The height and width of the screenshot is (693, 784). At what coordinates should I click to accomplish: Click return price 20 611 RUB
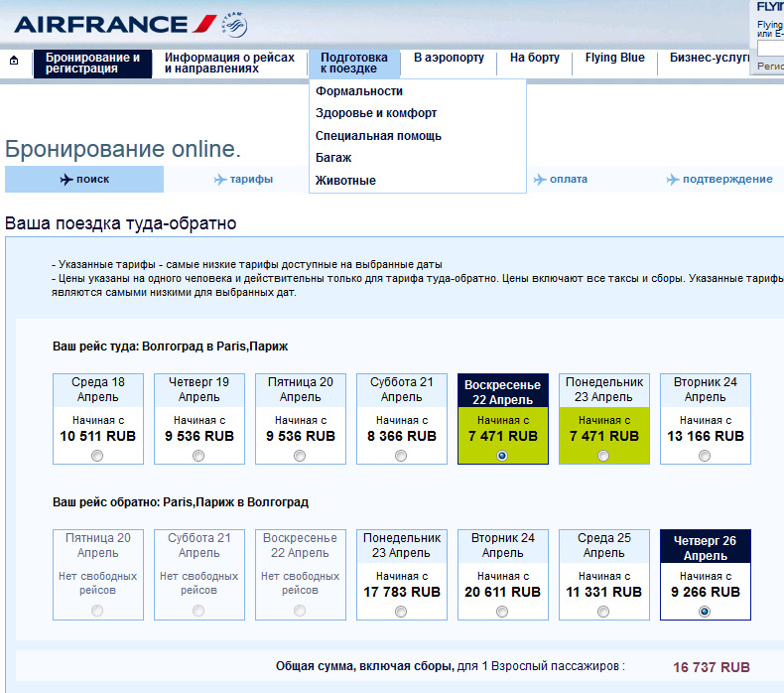point(502,592)
